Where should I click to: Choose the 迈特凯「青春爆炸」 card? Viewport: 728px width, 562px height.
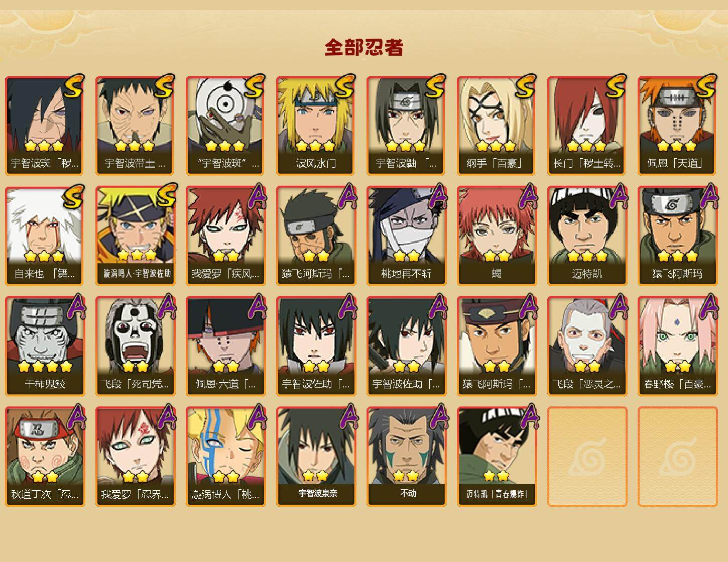497,457
